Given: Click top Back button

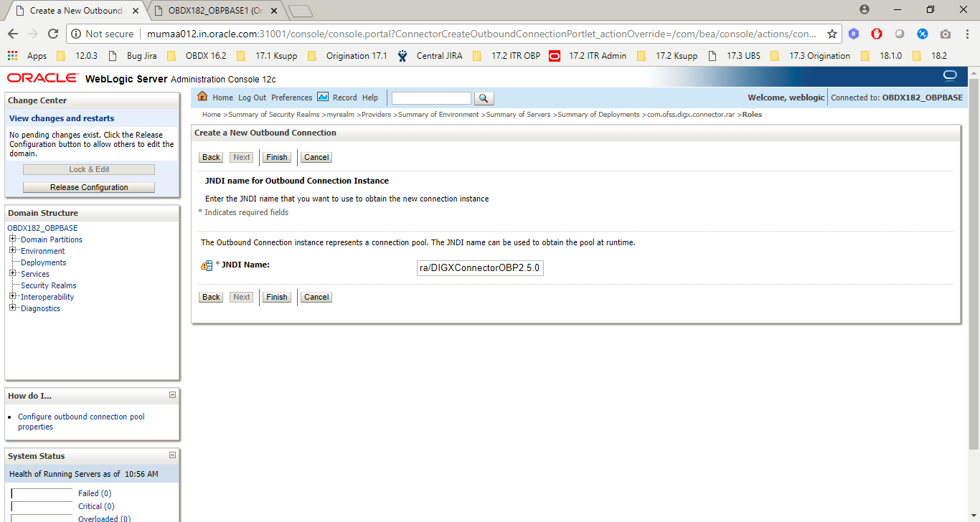Looking at the screenshot, I should (x=211, y=157).
